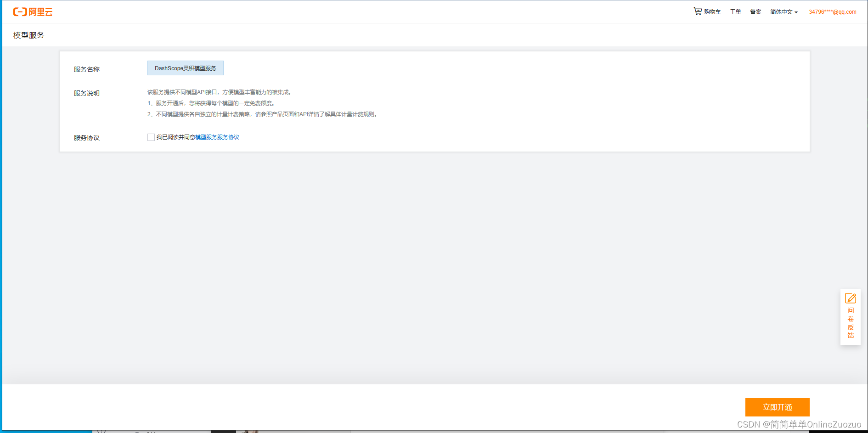Open the questionnaire feedback pencil icon
The image size is (868, 433).
[x=851, y=298]
